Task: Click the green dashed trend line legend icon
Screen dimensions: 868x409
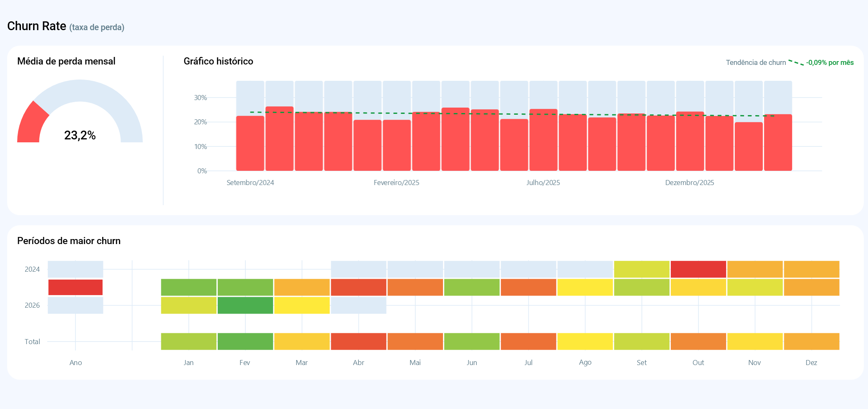Action: click(x=796, y=62)
